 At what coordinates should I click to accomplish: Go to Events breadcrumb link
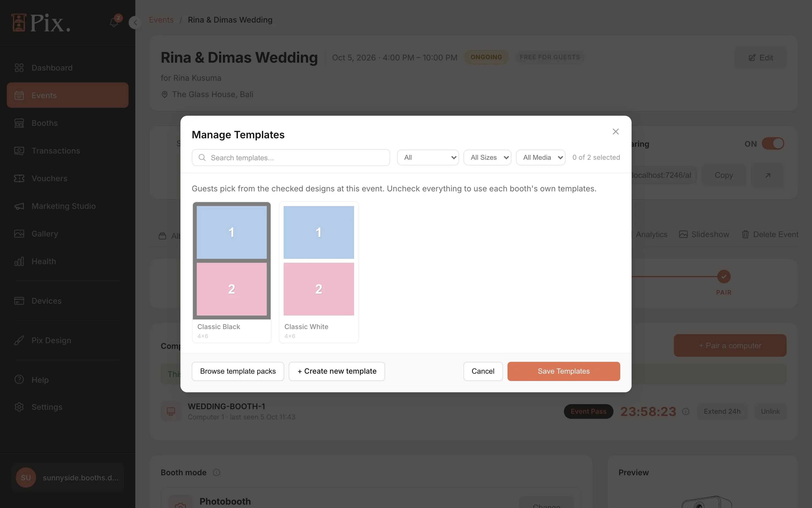tap(161, 20)
